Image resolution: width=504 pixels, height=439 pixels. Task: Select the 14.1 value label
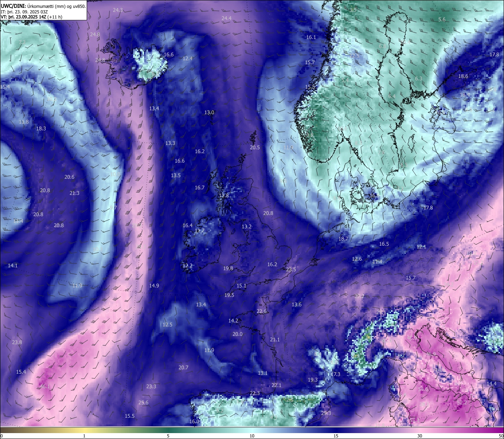(13, 265)
